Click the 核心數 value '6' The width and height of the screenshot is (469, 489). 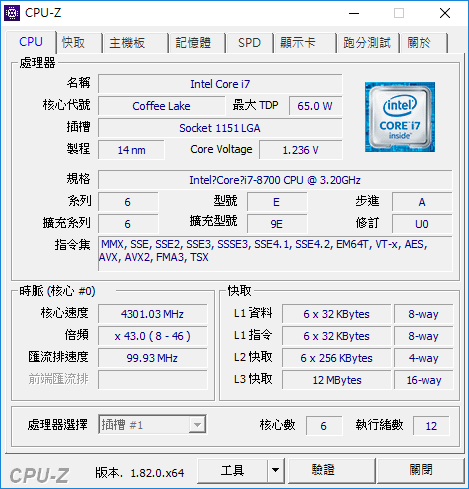[324, 426]
